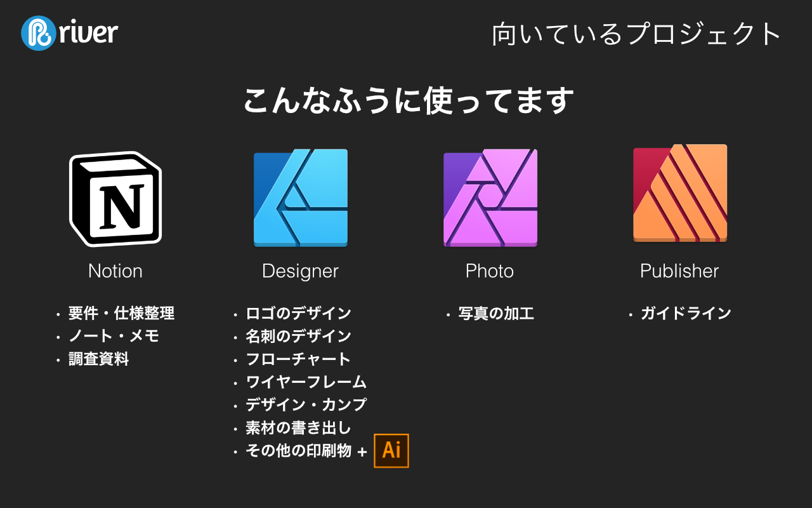
Task: Click the Affinity Publisher icon
Action: pos(680,193)
